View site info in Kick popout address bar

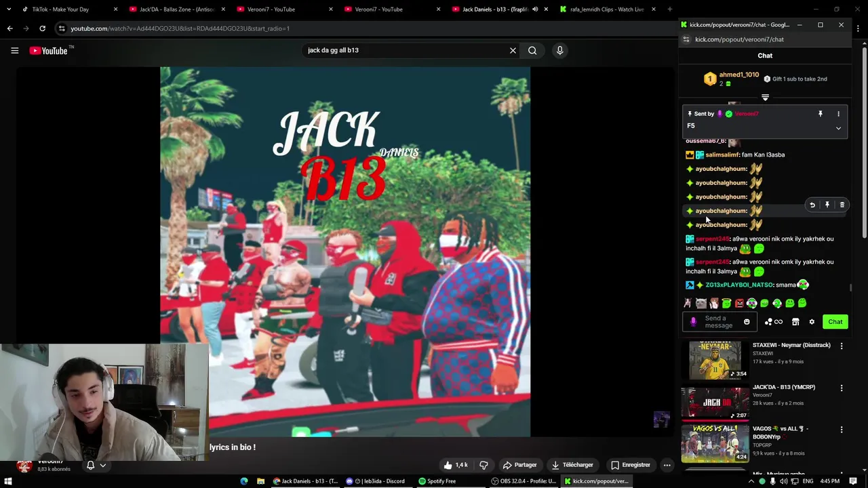click(x=686, y=39)
